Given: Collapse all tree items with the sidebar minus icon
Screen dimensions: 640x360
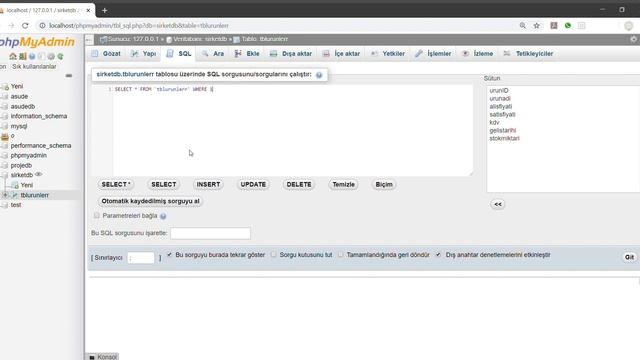Looking at the screenshot, I should click(x=69, y=76).
